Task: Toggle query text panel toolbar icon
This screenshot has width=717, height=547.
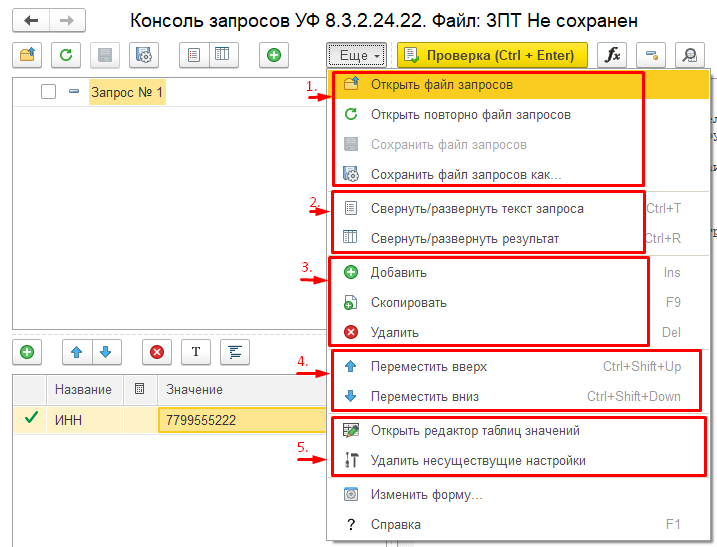Action: click(x=194, y=55)
